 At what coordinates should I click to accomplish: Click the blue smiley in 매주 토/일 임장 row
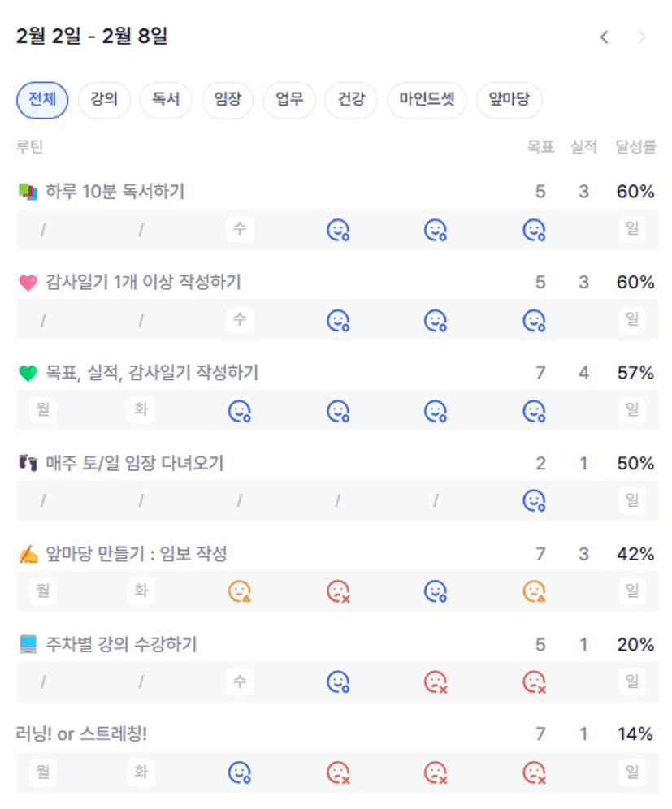click(533, 500)
